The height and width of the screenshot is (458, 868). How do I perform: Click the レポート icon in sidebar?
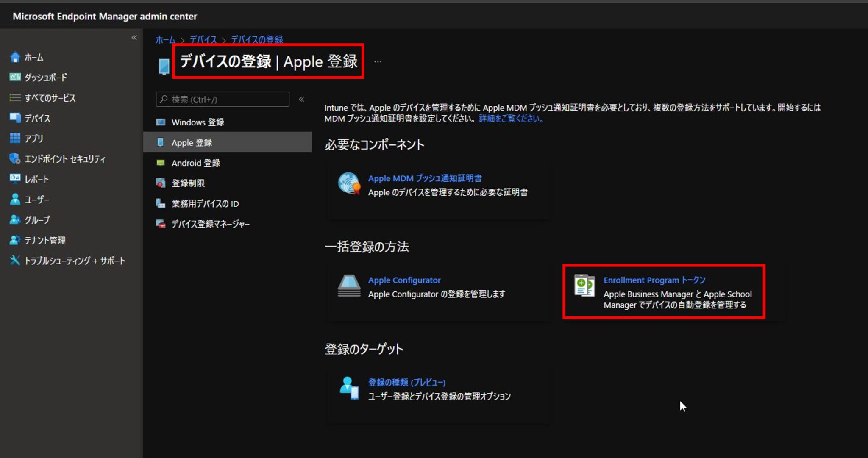click(x=15, y=178)
